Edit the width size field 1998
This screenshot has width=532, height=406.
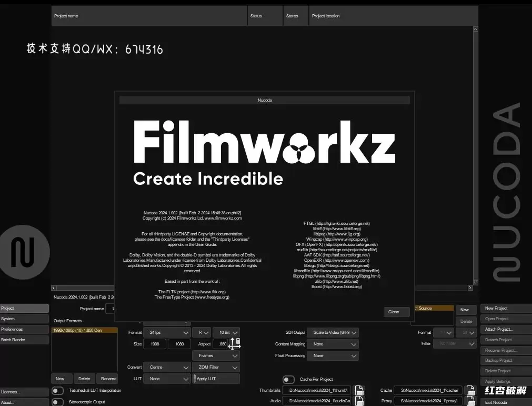click(x=155, y=344)
